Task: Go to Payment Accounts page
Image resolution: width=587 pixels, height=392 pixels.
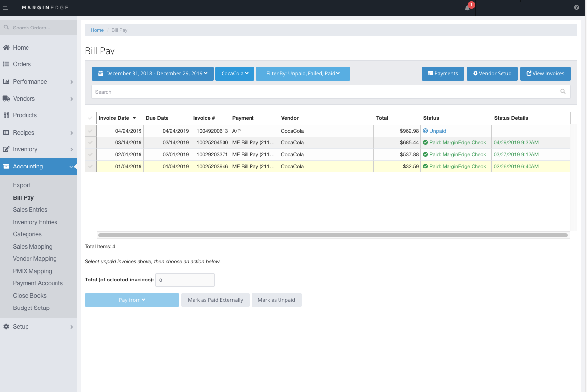Action: 38,283
